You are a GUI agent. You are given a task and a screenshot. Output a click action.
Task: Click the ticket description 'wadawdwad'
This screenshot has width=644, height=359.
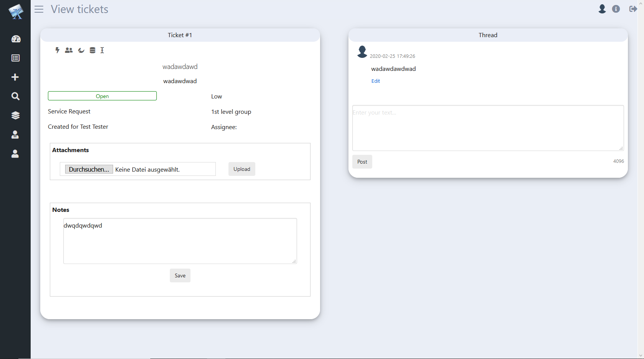click(x=180, y=81)
